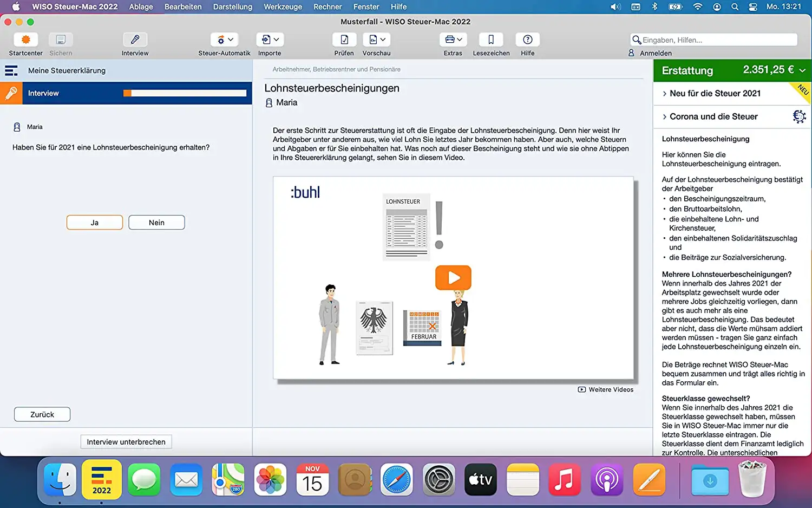The width and height of the screenshot is (812, 508).
Task: Open the Importe dropdown menu
Action: (270, 40)
